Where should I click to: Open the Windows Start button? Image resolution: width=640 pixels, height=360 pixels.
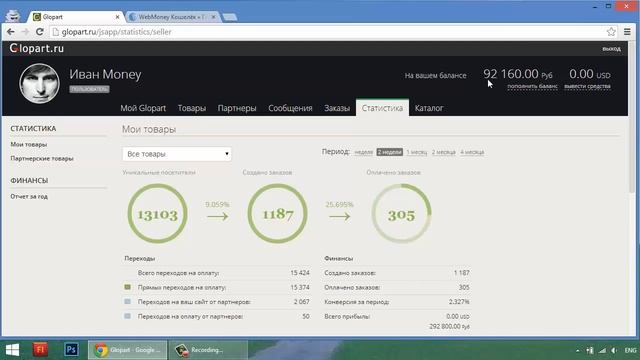[13, 350]
